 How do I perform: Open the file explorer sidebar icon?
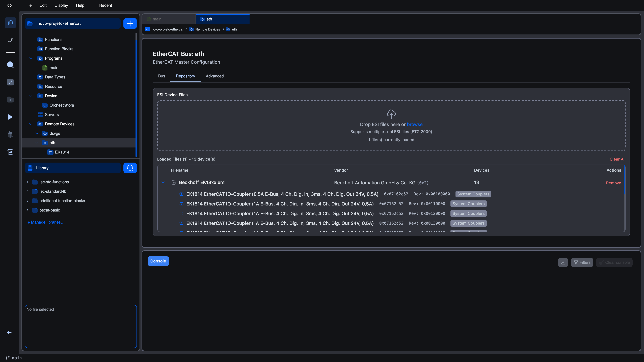[x=10, y=23]
